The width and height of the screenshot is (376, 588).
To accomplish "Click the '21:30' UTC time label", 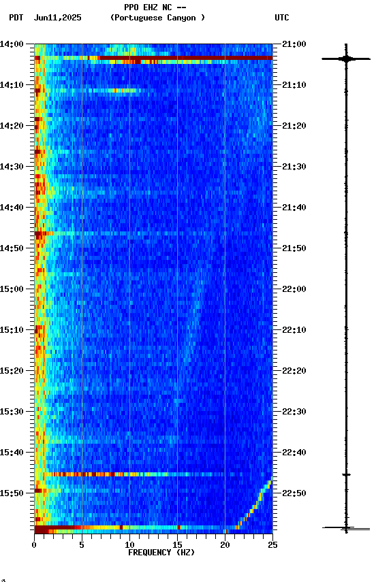I will tap(294, 167).
